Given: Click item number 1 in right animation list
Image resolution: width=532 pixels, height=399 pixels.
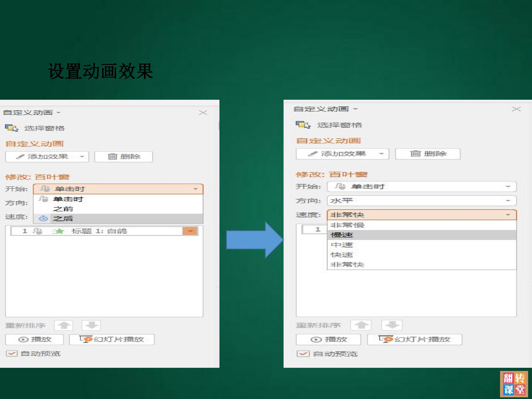Looking at the screenshot, I should pos(318,229).
